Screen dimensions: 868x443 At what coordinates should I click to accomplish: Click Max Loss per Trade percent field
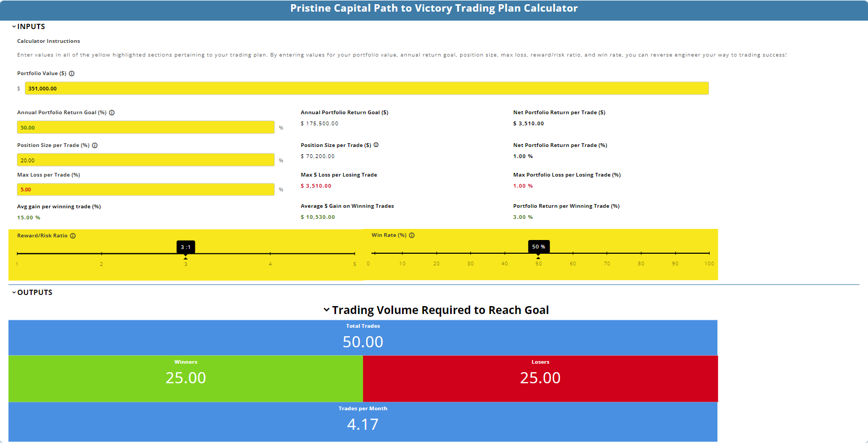pos(146,189)
